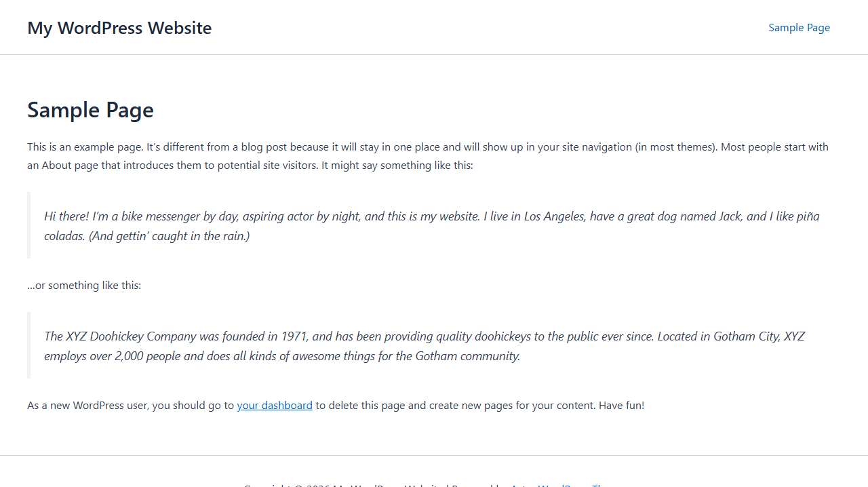Click the XYZ Doohickey Company blockquote
Screen dimensions: 868x487
click(407, 345)
